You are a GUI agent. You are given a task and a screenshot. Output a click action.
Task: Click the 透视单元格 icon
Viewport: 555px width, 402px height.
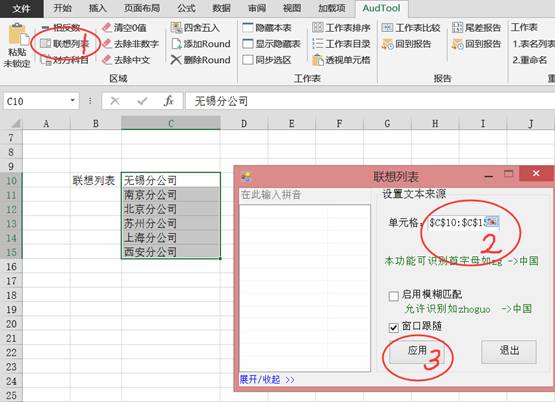[x=317, y=60]
